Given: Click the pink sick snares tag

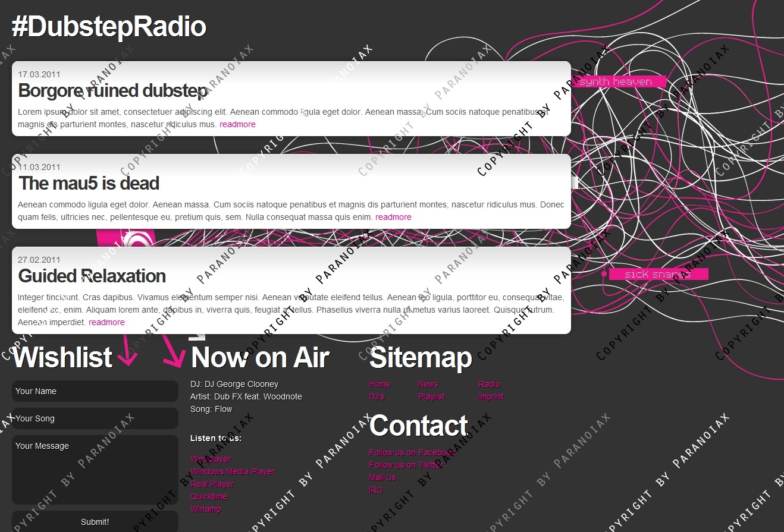Looking at the screenshot, I should pos(658,274).
